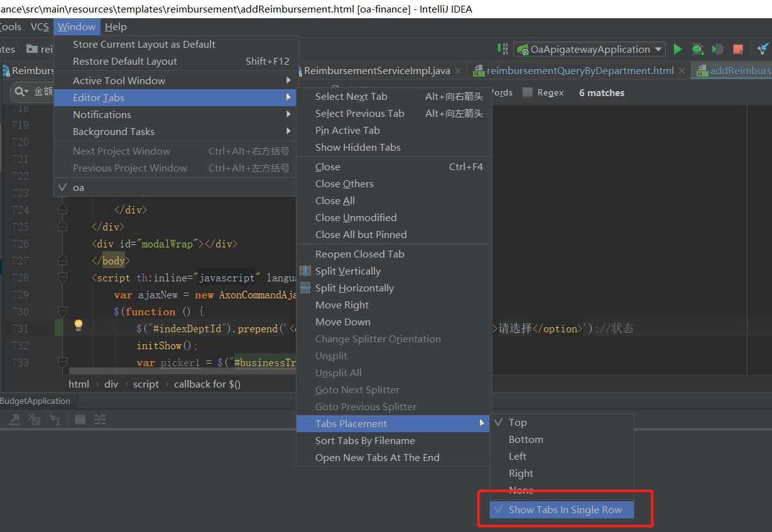The image size is (772, 532).
Task: Open the Help menu
Action: tap(116, 27)
